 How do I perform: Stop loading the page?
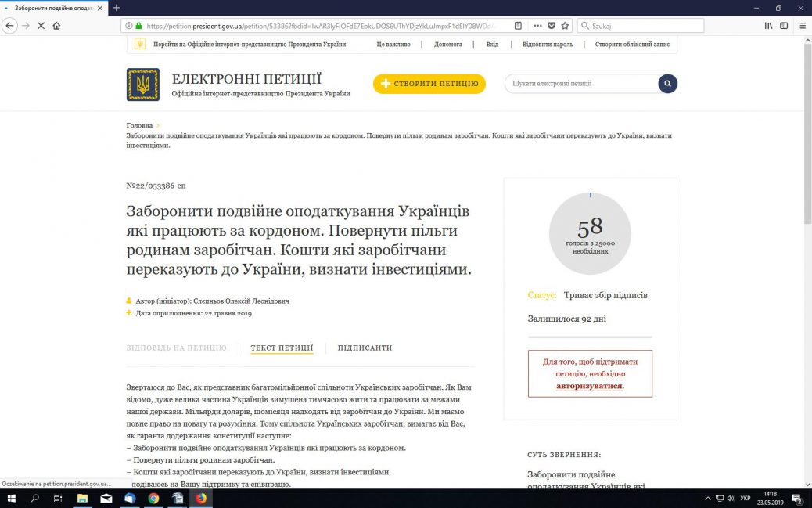coord(39,26)
